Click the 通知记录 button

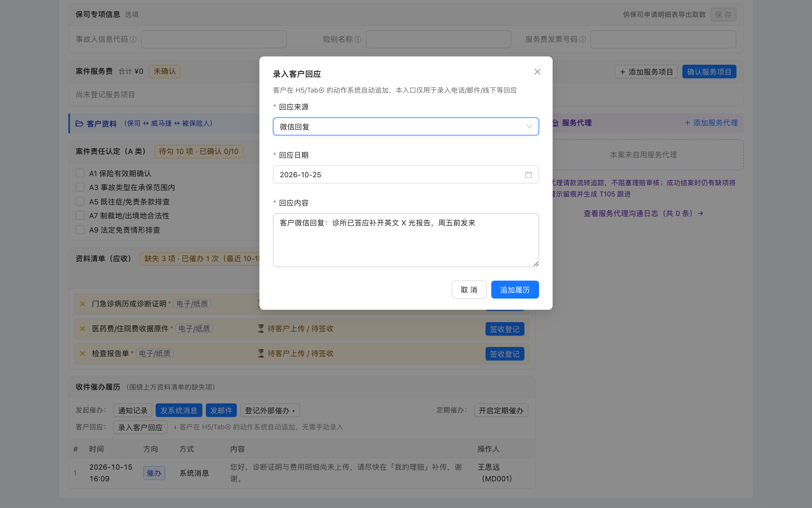tap(133, 410)
